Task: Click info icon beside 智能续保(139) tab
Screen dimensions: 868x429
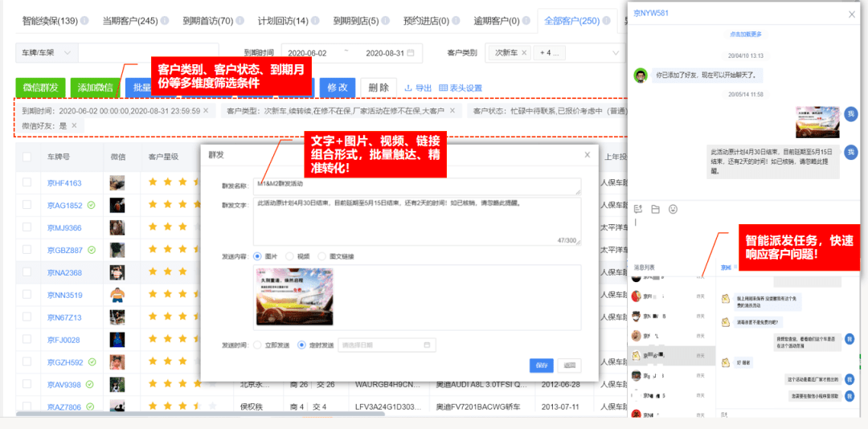Action: pyautogui.click(x=84, y=21)
